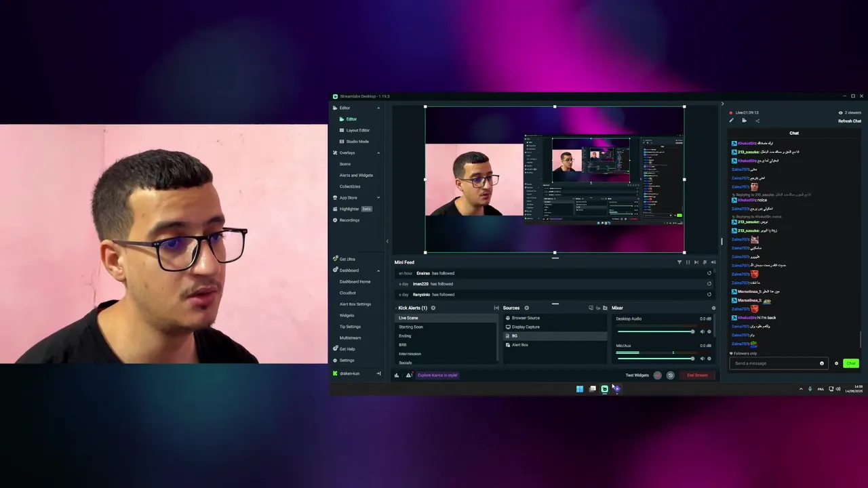Mute Mini Feed alert sound icon
This screenshot has height=488, width=868.
713,262
